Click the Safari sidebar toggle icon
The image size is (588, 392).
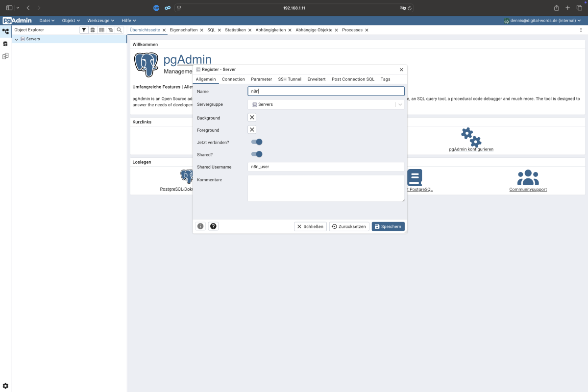click(x=9, y=8)
